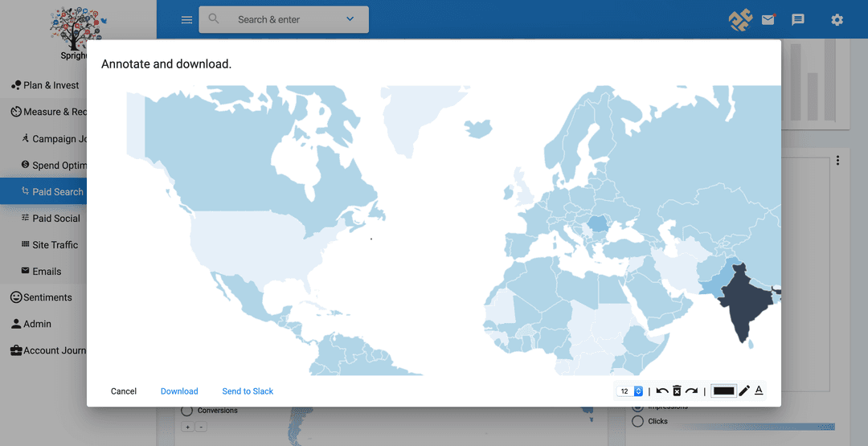
Task: Open the Plan & Invest menu
Action: pos(51,85)
